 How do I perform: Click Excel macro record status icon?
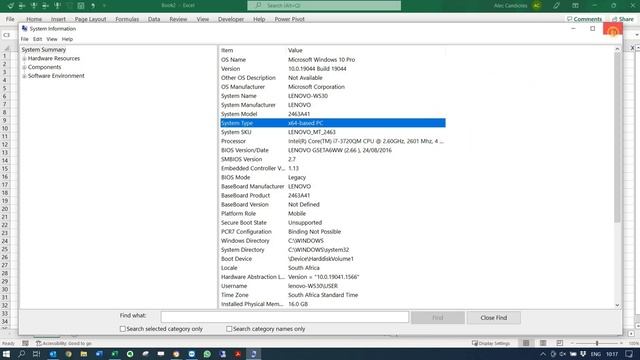pyautogui.click(x=25, y=343)
